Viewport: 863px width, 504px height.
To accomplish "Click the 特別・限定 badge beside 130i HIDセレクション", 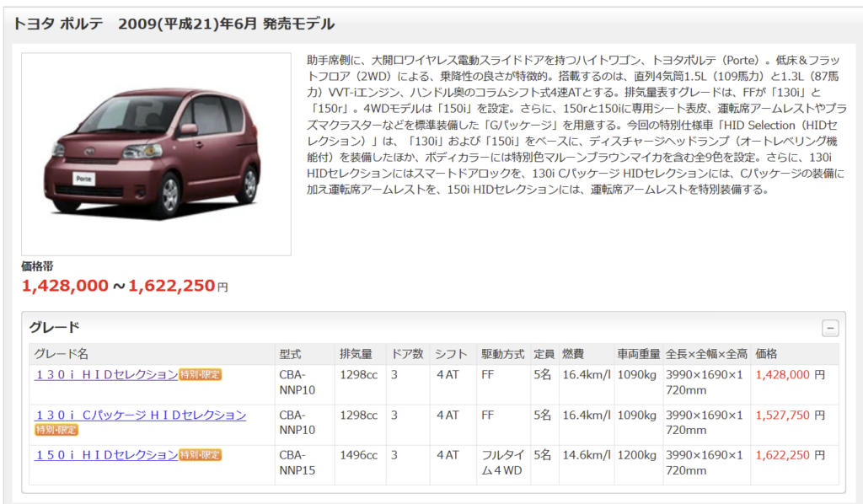I will click(201, 374).
